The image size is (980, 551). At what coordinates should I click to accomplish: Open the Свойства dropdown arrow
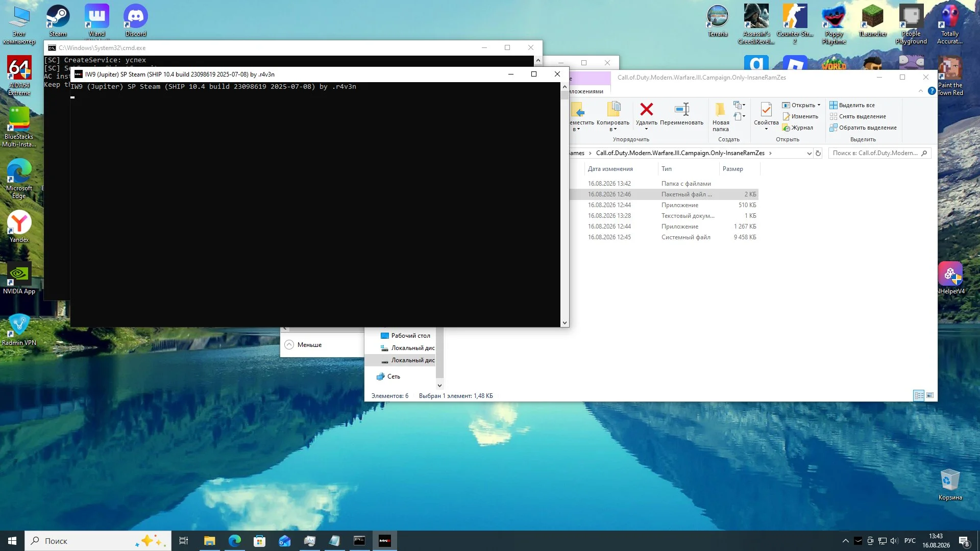pos(766,129)
